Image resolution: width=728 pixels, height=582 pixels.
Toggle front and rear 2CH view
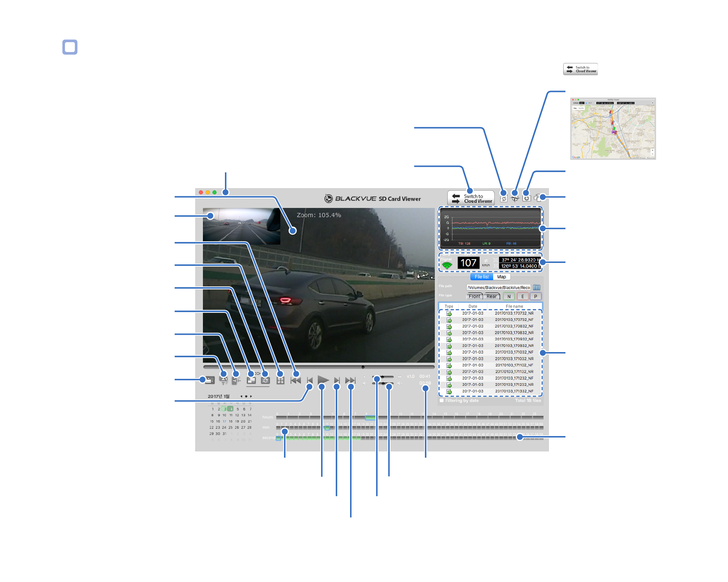click(x=251, y=381)
